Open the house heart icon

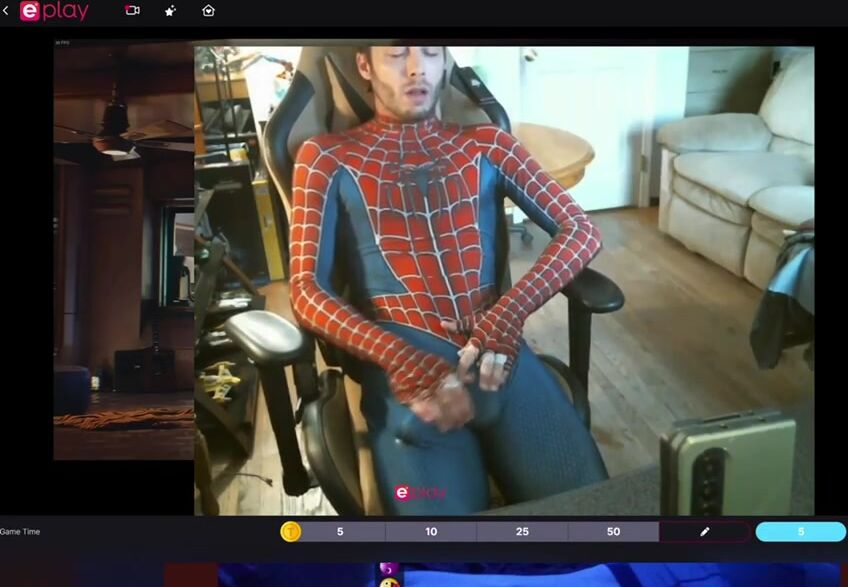point(208,10)
